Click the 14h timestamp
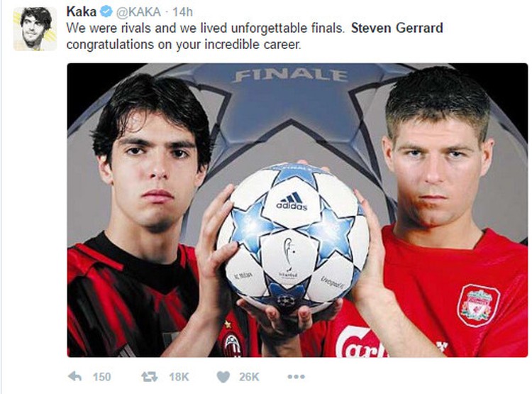The width and height of the screenshot is (532, 394). click(182, 12)
